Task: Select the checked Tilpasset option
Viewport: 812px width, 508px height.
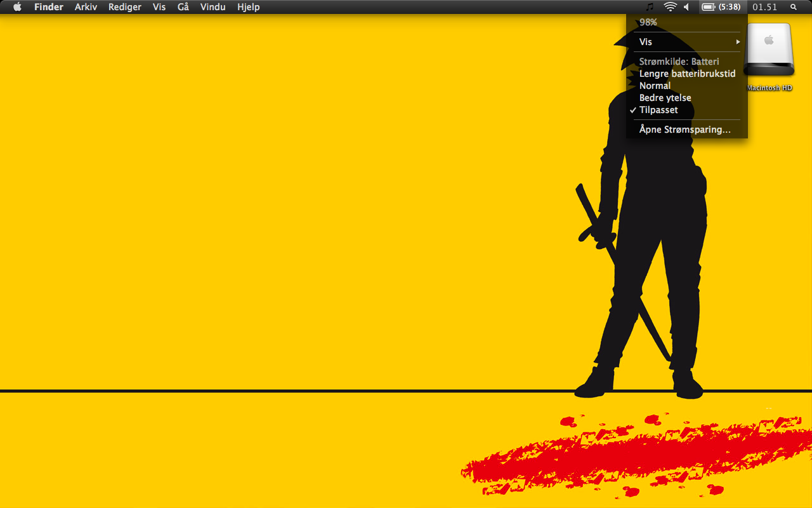Action: [687, 110]
